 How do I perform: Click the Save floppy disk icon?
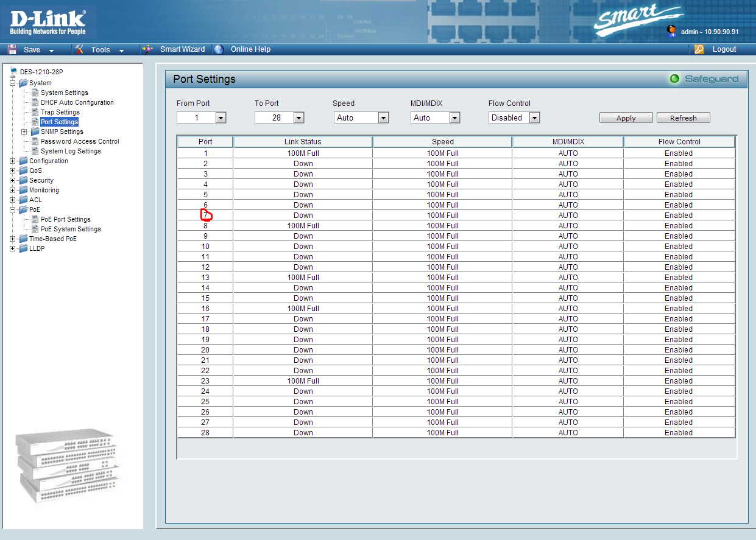[12, 49]
